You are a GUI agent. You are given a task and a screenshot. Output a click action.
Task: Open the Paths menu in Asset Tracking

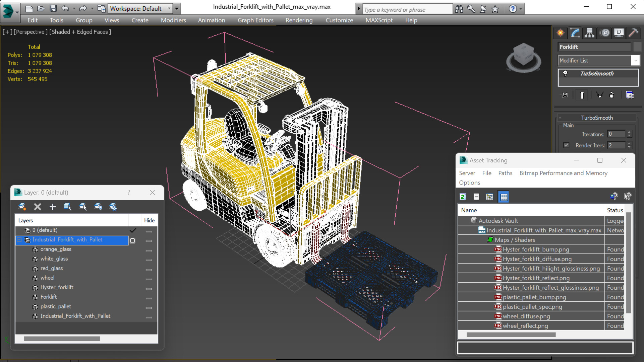point(505,173)
